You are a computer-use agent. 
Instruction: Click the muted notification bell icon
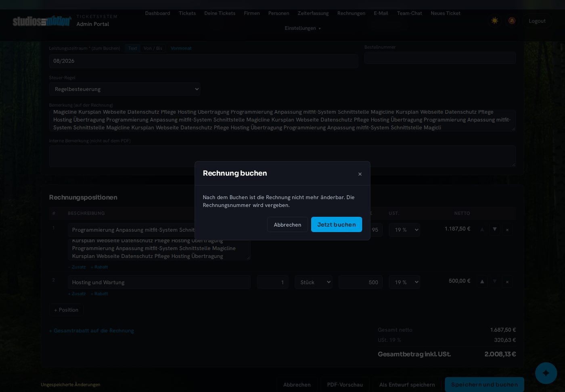point(512,21)
